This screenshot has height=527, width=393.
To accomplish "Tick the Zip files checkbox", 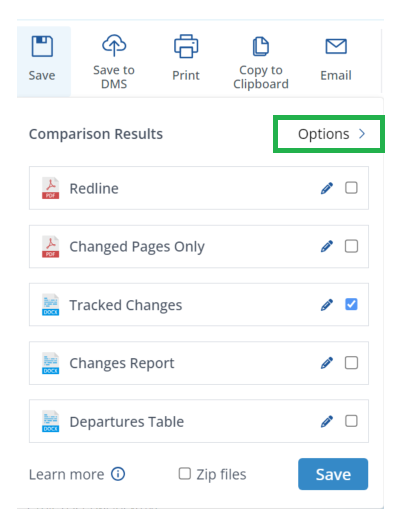I will 185,474.
